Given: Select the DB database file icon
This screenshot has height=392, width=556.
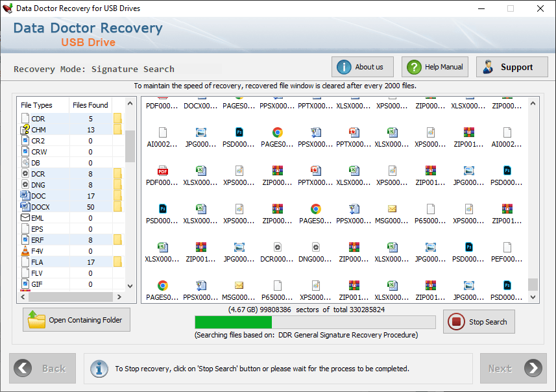Looking at the screenshot, I should point(25,162).
